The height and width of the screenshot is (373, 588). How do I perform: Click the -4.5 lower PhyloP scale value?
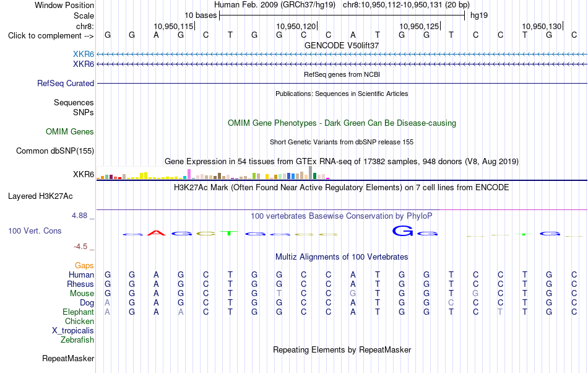[x=80, y=247]
